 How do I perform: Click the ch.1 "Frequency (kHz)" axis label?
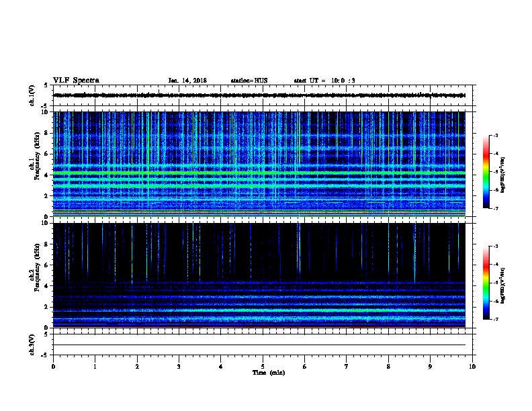click(x=37, y=156)
